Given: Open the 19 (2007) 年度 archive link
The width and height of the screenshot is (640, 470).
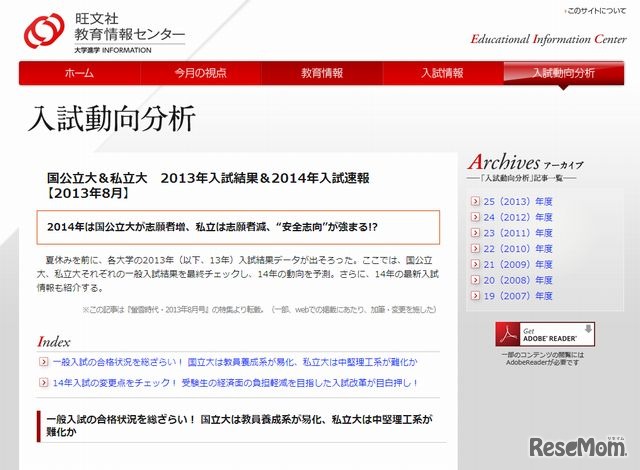Looking at the screenshot, I should tap(518, 296).
